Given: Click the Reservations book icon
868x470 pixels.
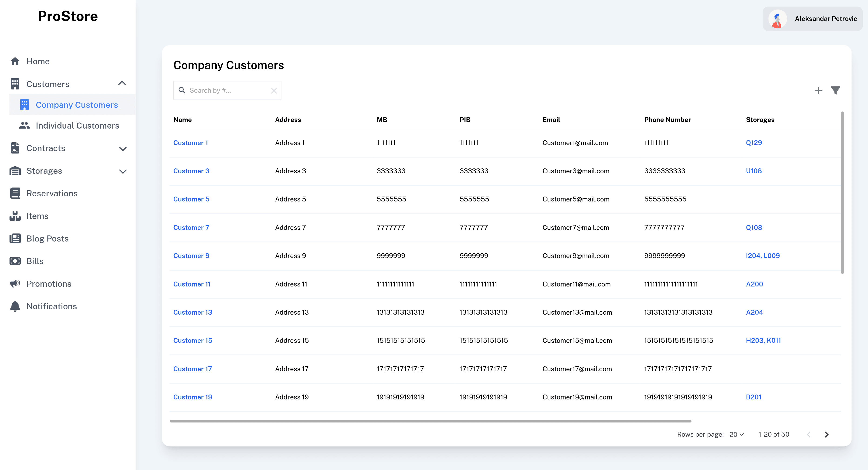Looking at the screenshot, I should (15, 193).
